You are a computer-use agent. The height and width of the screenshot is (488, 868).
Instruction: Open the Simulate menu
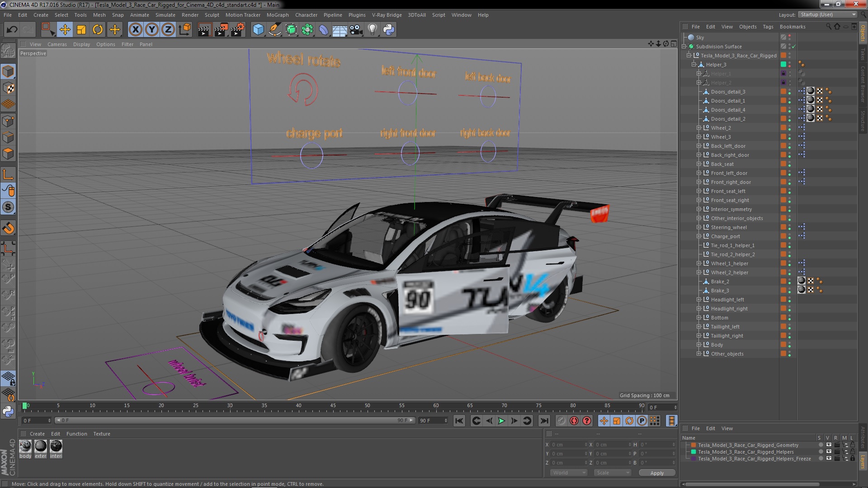click(x=165, y=15)
